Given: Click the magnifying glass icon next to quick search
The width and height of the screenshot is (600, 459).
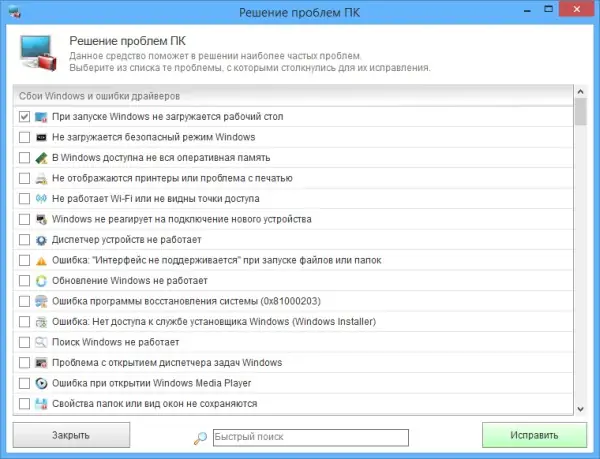Looking at the screenshot, I should [x=200, y=437].
